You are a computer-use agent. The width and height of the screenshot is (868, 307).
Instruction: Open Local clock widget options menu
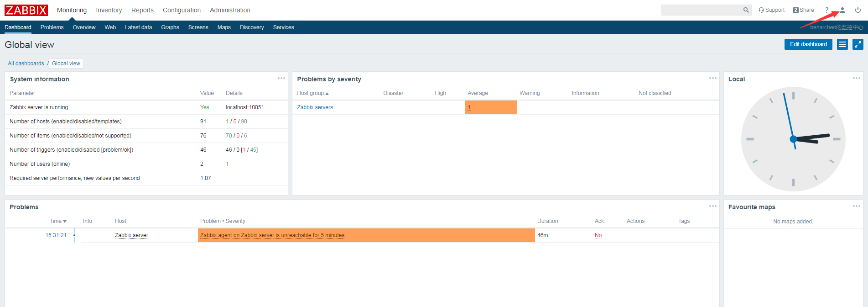pos(857,78)
